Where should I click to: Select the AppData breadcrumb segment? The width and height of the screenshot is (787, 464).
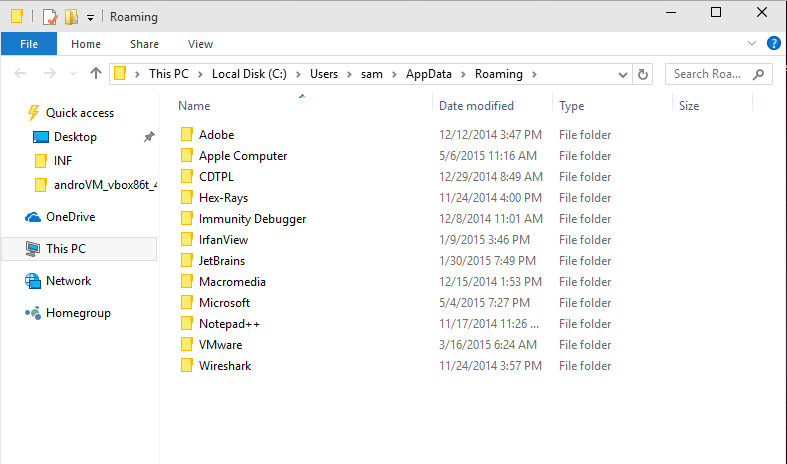pyautogui.click(x=429, y=74)
